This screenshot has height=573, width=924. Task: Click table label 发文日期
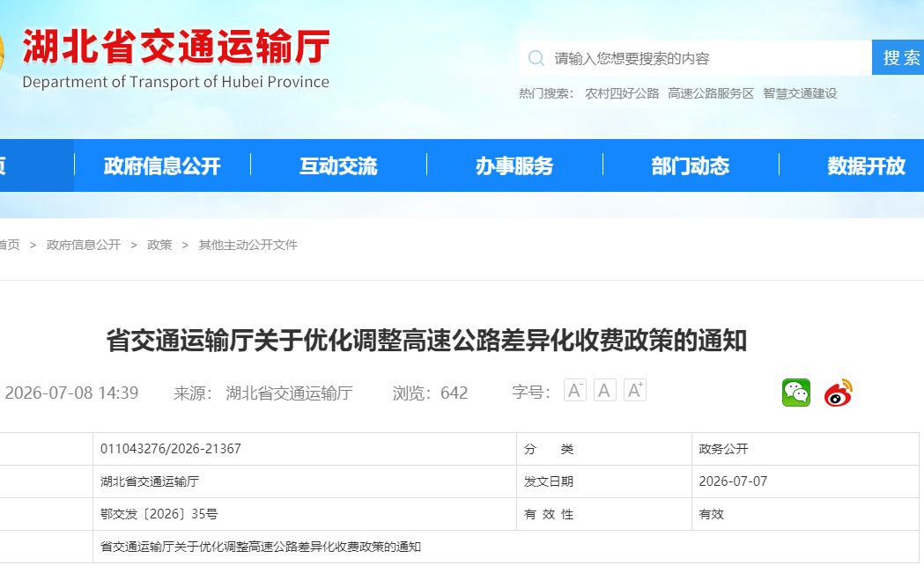pyautogui.click(x=549, y=481)
